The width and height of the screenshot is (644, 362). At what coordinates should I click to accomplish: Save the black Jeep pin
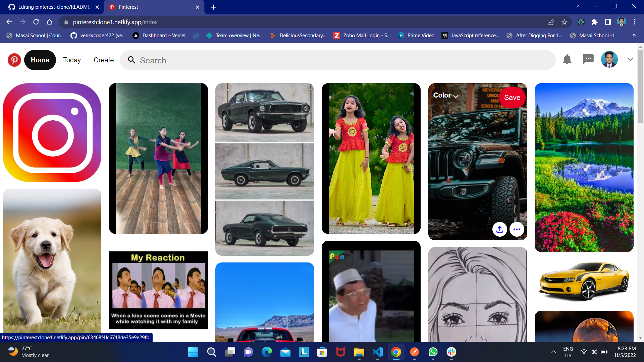pos(512,98)
